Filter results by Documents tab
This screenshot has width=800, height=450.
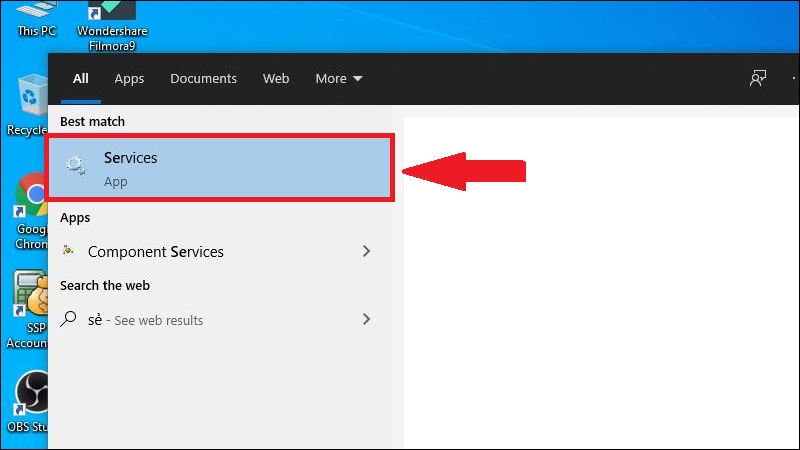point(203,78)
